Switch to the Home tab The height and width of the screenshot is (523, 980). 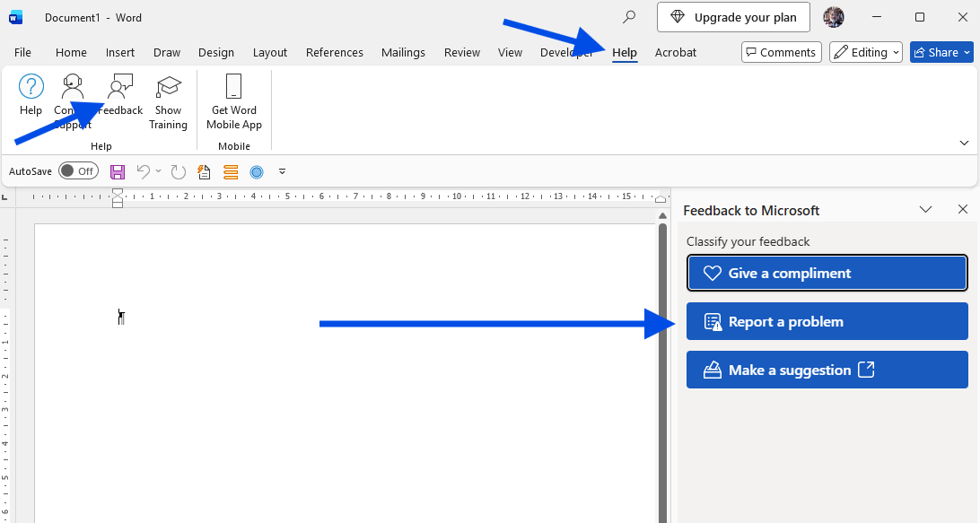71,53
